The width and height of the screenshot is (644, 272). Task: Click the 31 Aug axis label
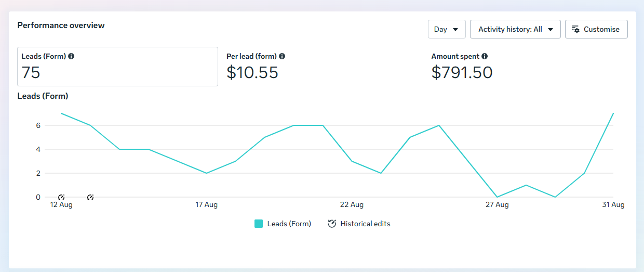coord(613,205)
